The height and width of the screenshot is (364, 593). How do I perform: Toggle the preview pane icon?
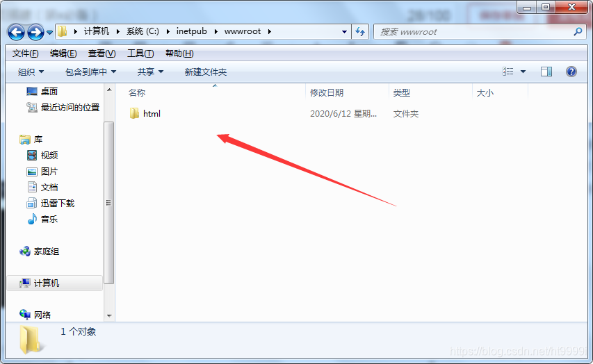[x=546, y=72]
